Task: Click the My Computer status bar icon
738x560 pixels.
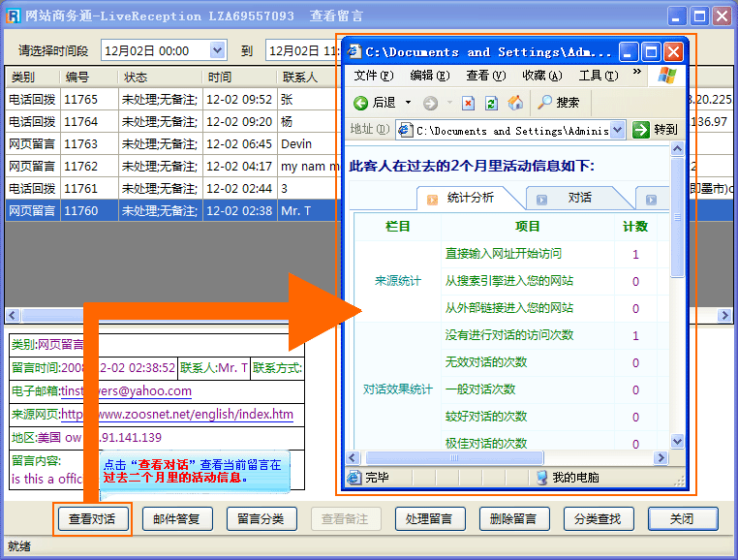Action: point(542,477)
